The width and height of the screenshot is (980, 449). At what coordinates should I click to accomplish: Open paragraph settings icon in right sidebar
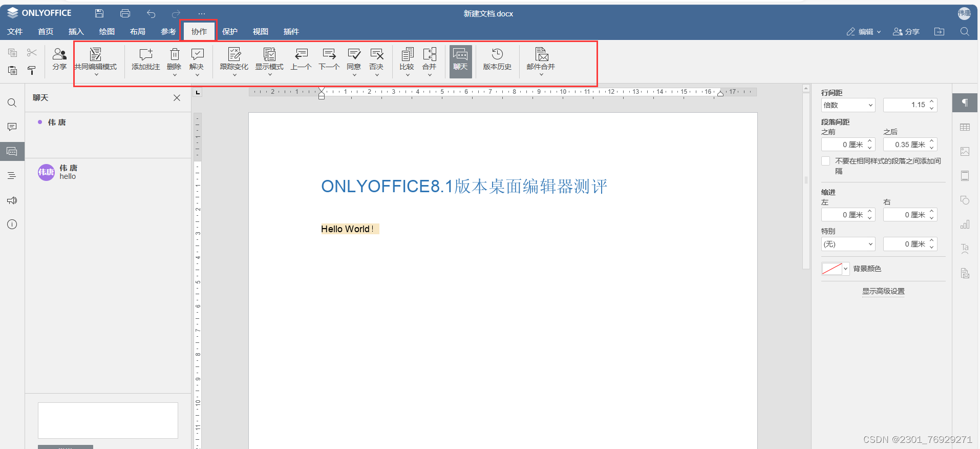(x=965, y=103)
